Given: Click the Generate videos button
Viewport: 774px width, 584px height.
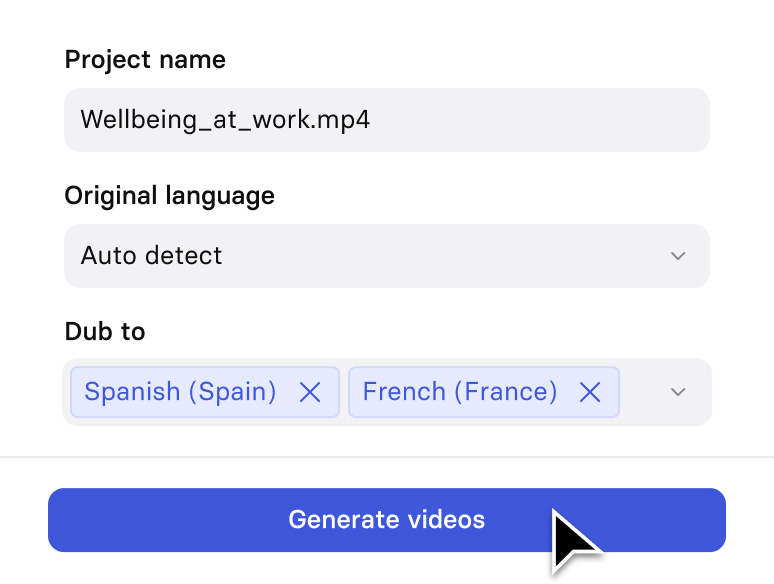Looking at the screenshot, I should coord(387,520).
